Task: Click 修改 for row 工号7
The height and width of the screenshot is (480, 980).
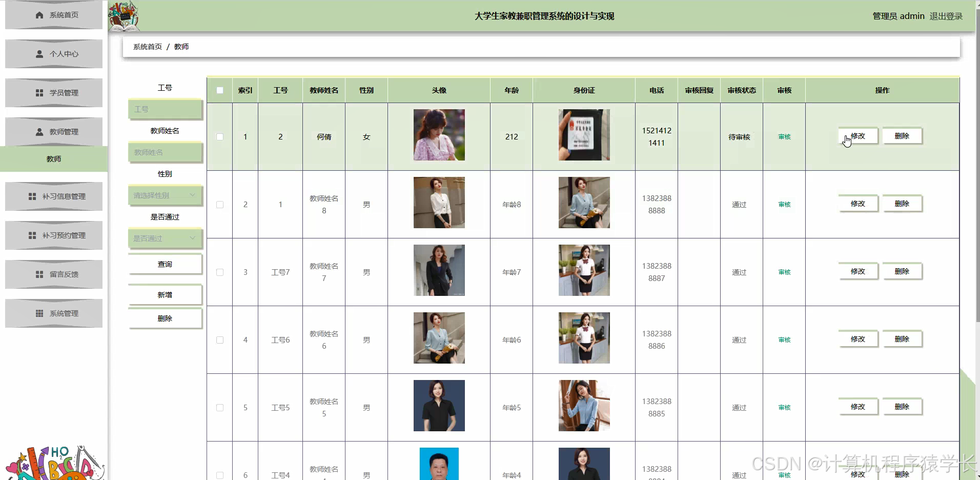Action: 858,271
